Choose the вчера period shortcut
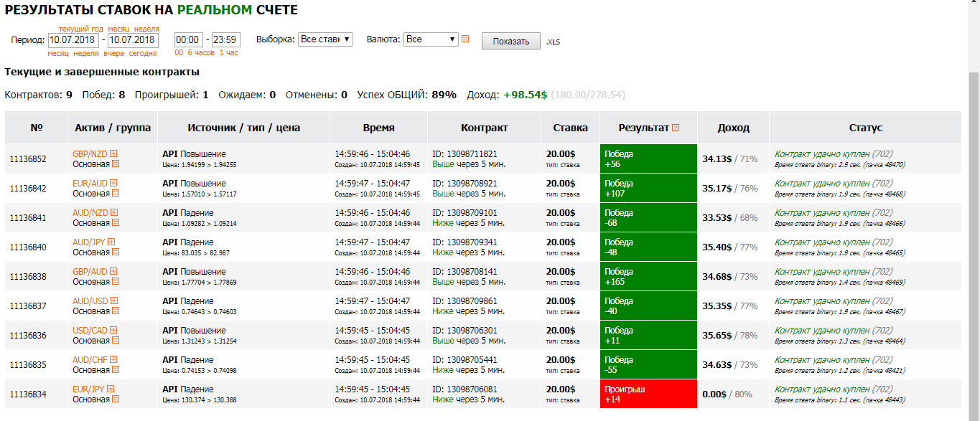The width and height of the screenshot is (980, 421). click(x=114, y=53)
